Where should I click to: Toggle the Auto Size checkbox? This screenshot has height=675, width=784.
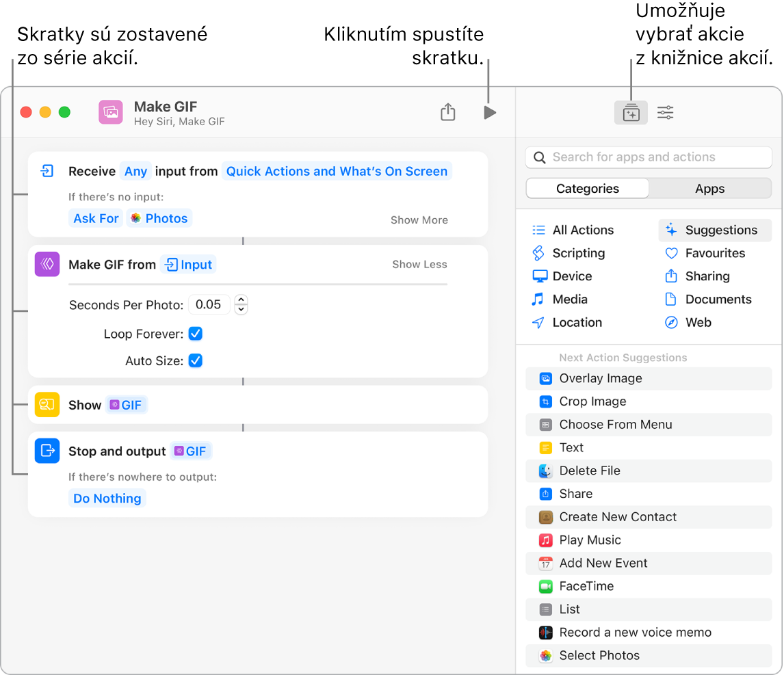point(196,360)
